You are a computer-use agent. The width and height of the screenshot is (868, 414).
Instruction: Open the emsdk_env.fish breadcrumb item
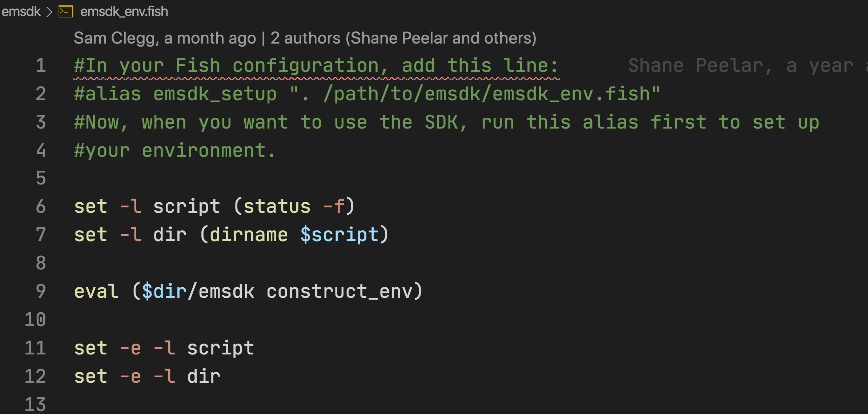click(124, 12)
